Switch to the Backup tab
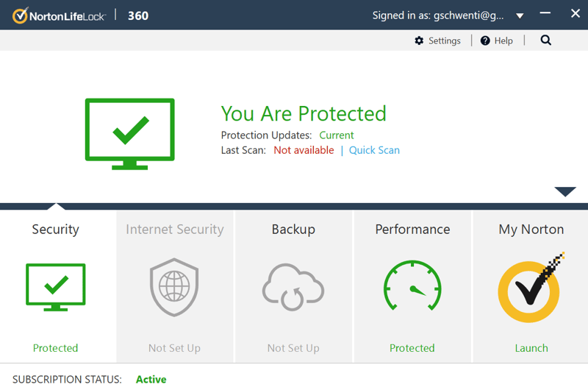 coord(293,230)
